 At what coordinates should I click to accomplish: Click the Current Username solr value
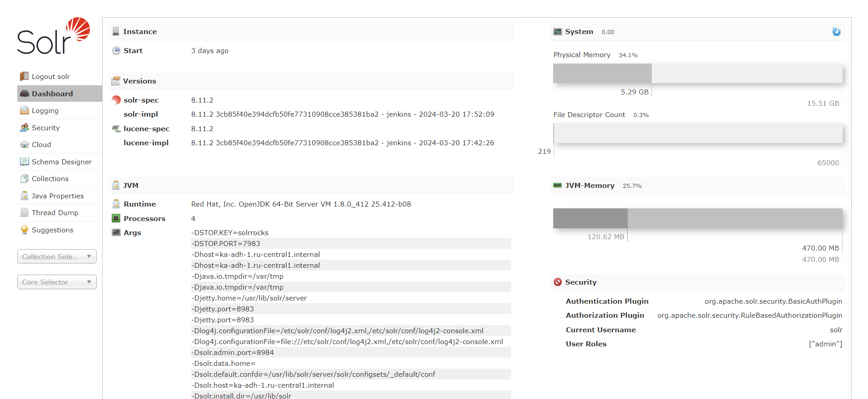[x=836, y=330]
